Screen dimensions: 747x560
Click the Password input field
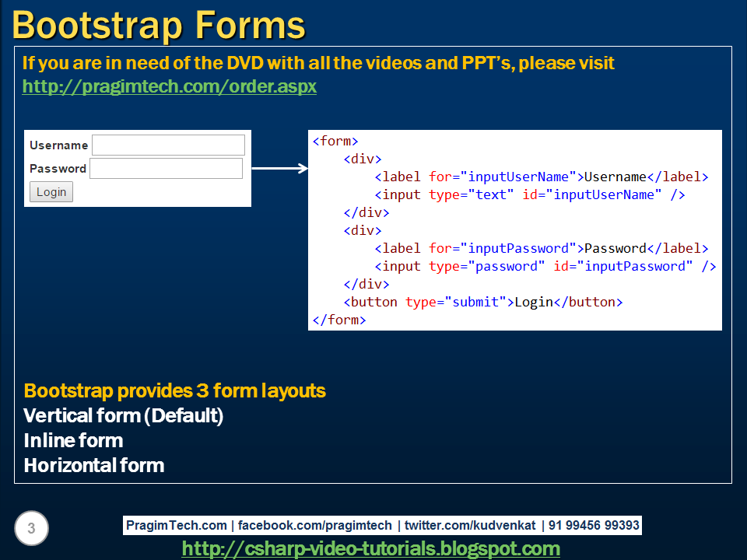pyautogui.click(x=166, y=167)
